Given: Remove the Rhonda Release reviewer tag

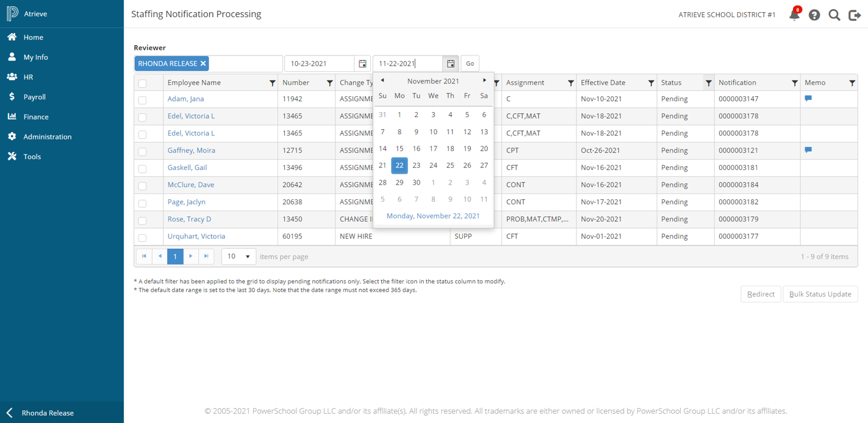Looking at the screenshot, I should [203, 63].
